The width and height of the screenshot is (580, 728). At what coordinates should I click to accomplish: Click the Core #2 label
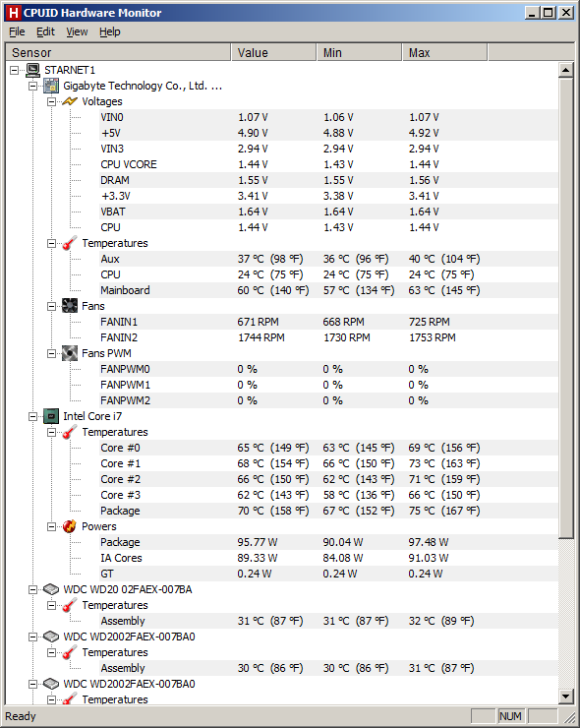pyautogui.click(x=121, y=479)
